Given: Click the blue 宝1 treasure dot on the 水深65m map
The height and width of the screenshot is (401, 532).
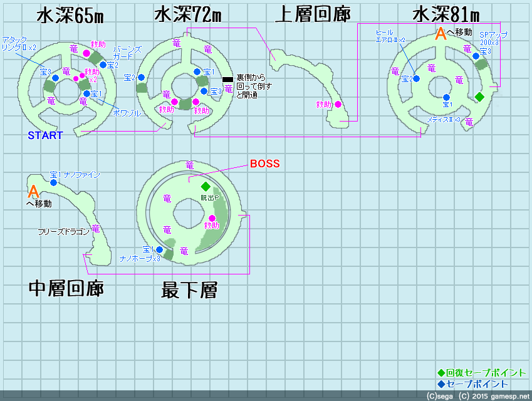Looking at the screenshot, I should click(87, 93).
